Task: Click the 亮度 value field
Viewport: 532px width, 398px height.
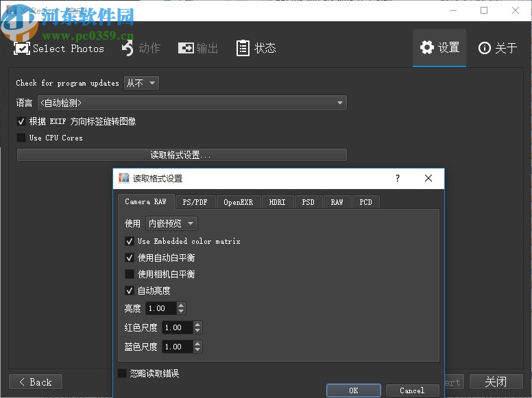Action: pyautogui.click(x=161, y=308)
